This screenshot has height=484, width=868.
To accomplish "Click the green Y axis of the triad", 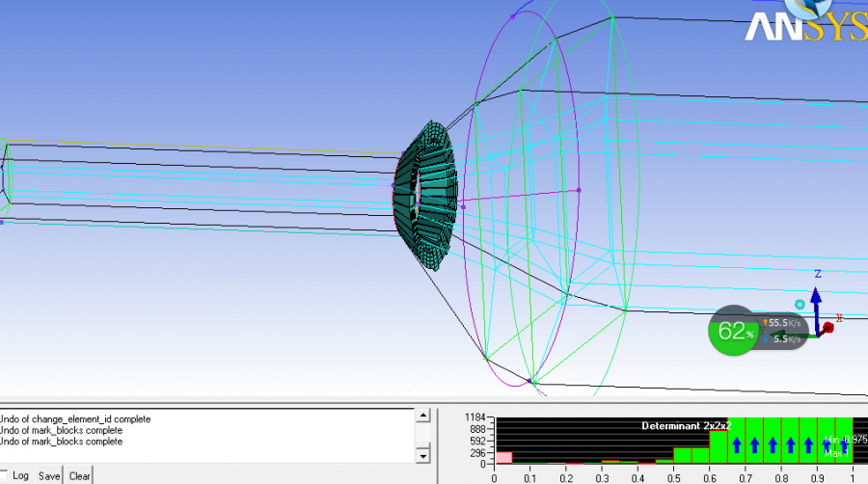I will 793,336.
